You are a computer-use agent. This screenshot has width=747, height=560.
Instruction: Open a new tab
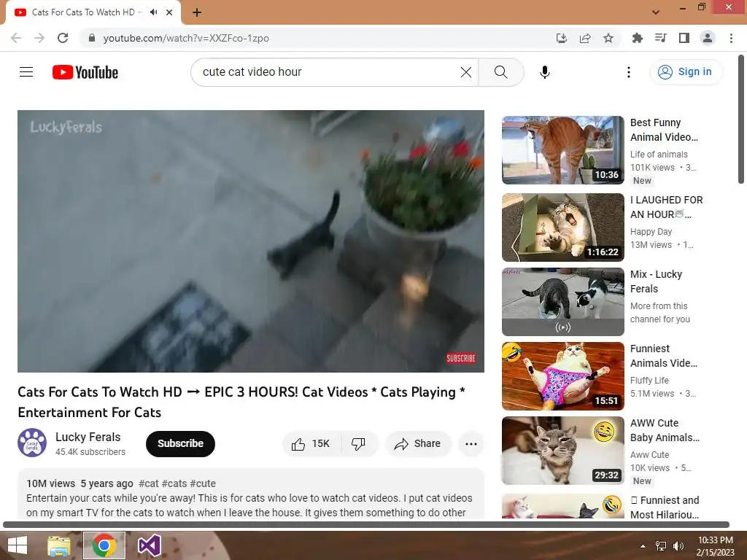197,12
